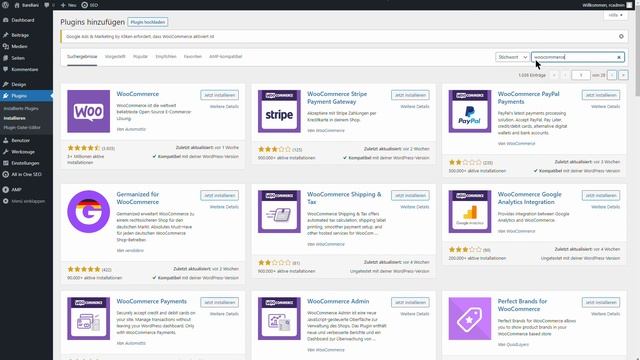The width and height of the screenshot is (640, 360).
Task: Click the Germanized für WooCommerce icon
Action: 89,211
